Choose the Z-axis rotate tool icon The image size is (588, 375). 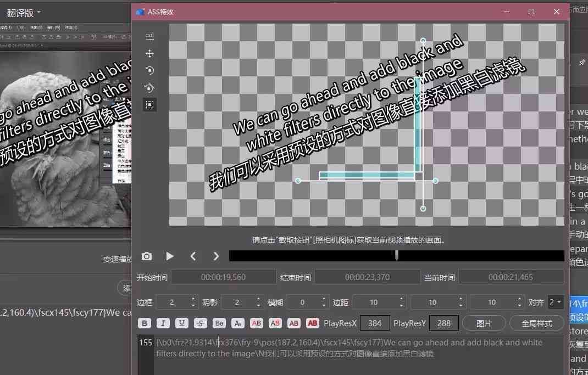pyautogui.click(x=149, y=70)
